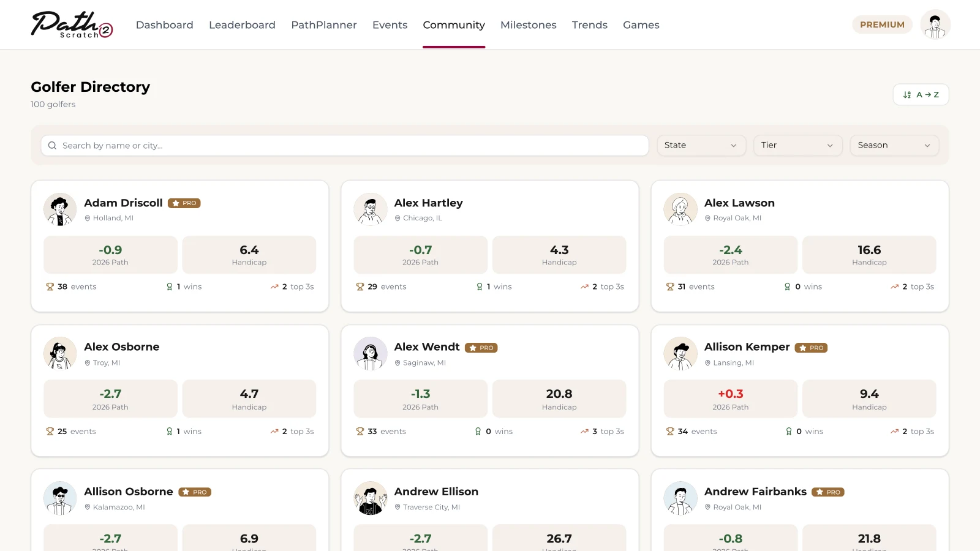Click the top 3s trend icon on Adam Driscoll's card
980x551 pixels.
274,287
